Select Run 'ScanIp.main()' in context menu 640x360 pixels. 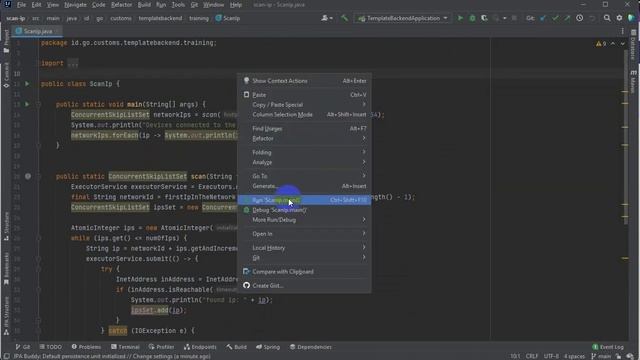coord(304,200)
